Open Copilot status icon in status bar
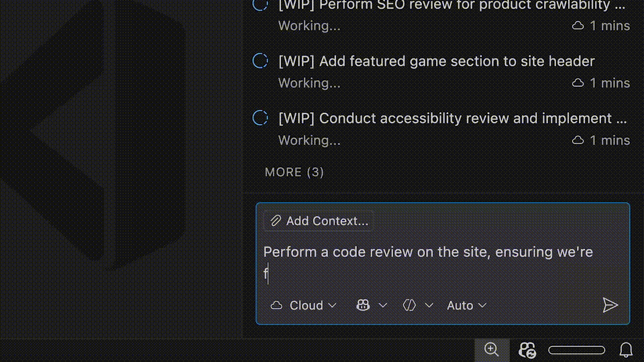Screen dimensions: 644x362 click(x=527, y=350)
